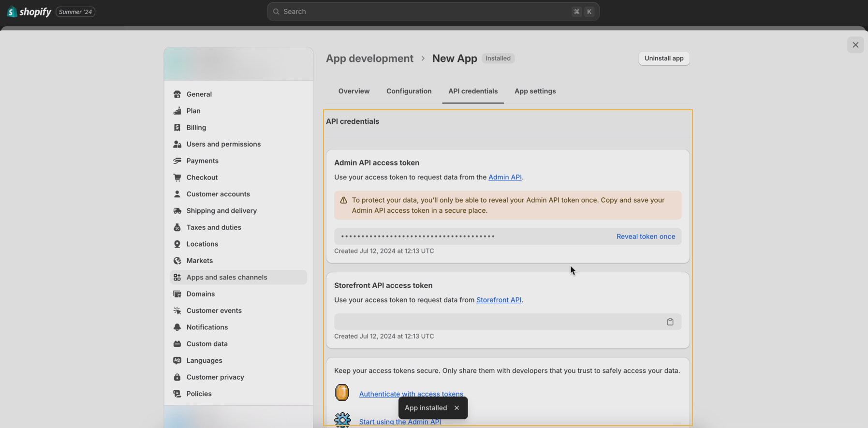Open Customer privacy settings label
868x428 pixels.
coord(215,377)
